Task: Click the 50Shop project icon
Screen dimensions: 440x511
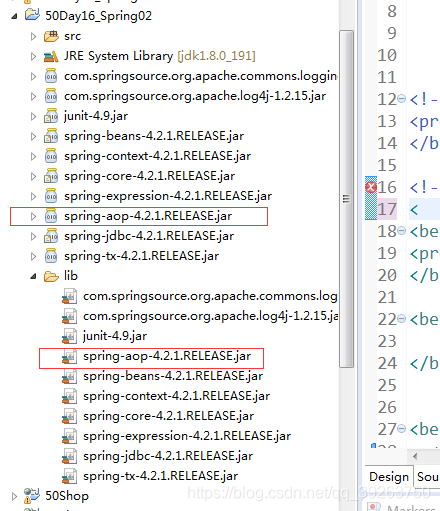Action: pos(32,496)
